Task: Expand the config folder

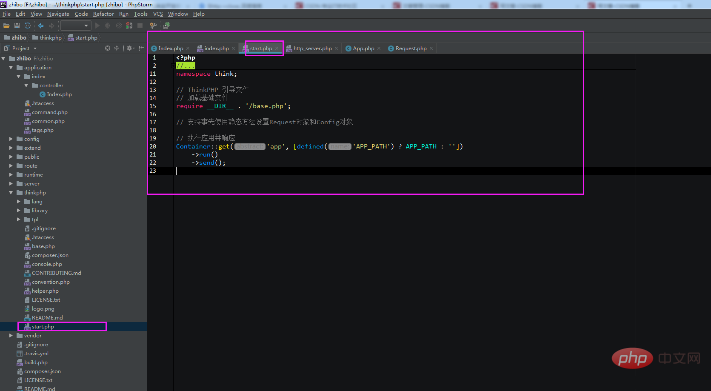Action: point(11,139)
